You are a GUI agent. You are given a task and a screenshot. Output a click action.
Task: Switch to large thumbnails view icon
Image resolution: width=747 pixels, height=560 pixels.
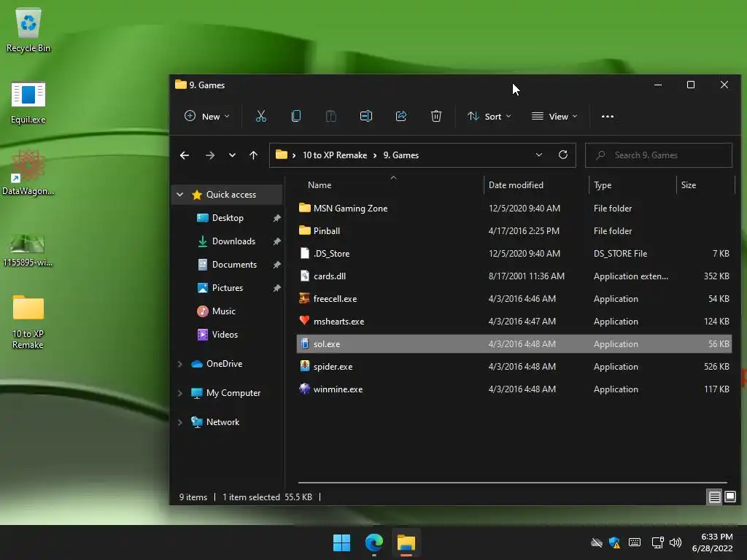coord(730,497)
